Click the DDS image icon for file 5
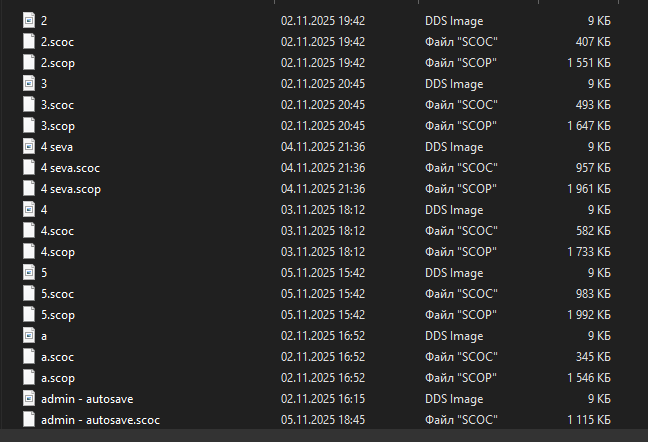Viewport: 648px width, 442px height. 28,272
